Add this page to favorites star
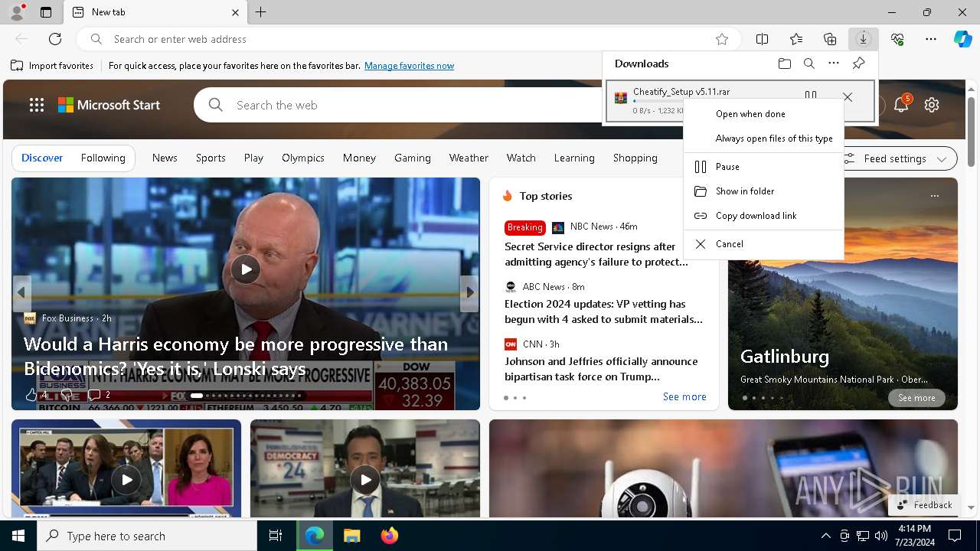The image size is (980, 551). pos(721,39)
